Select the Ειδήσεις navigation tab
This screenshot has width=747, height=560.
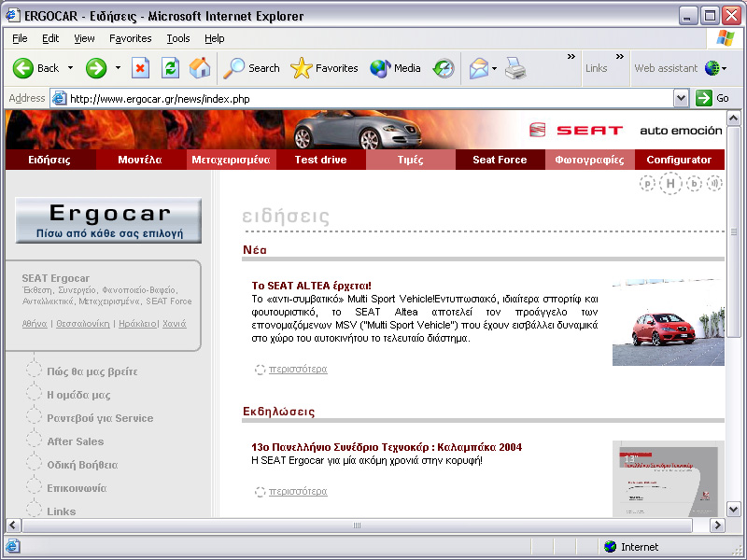tap(51, 160)
